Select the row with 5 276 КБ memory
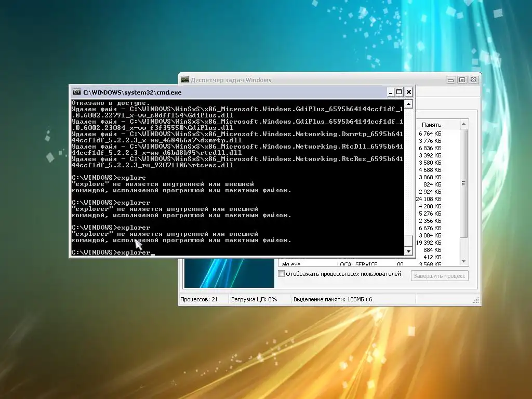 pos(430,214)
